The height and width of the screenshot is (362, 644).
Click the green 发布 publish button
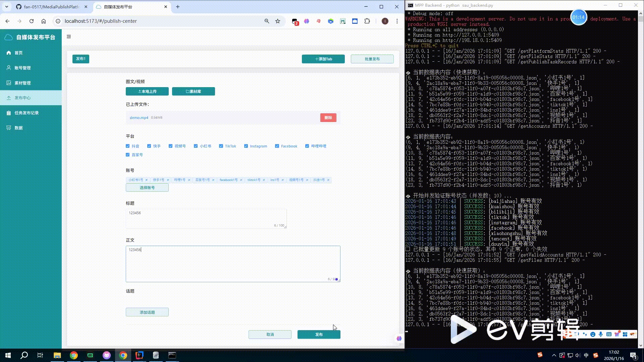319,335
